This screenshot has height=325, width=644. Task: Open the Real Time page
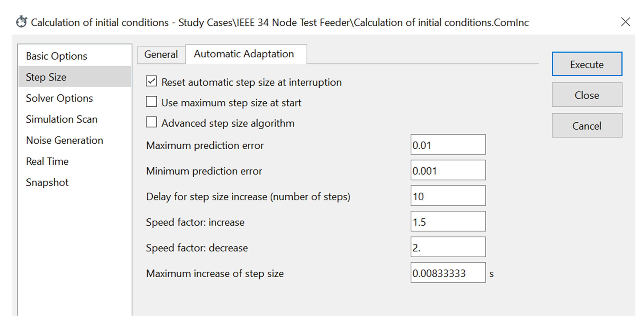[x=47, y=161]
